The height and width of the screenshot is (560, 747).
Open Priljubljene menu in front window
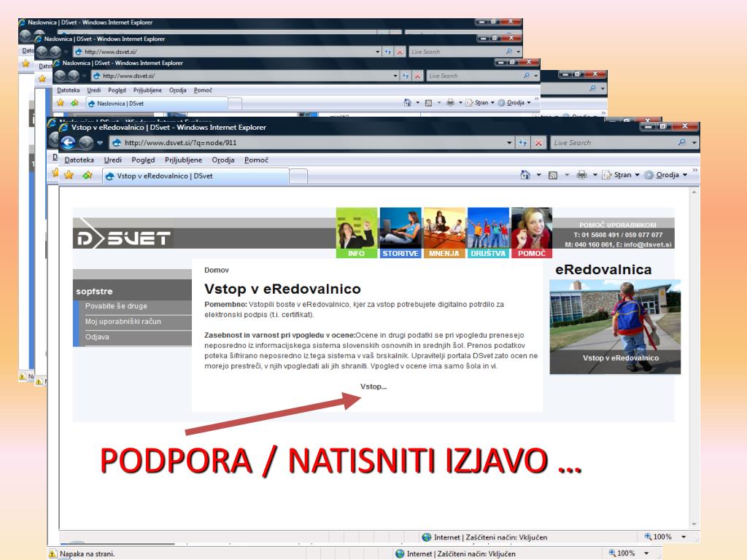183,160
